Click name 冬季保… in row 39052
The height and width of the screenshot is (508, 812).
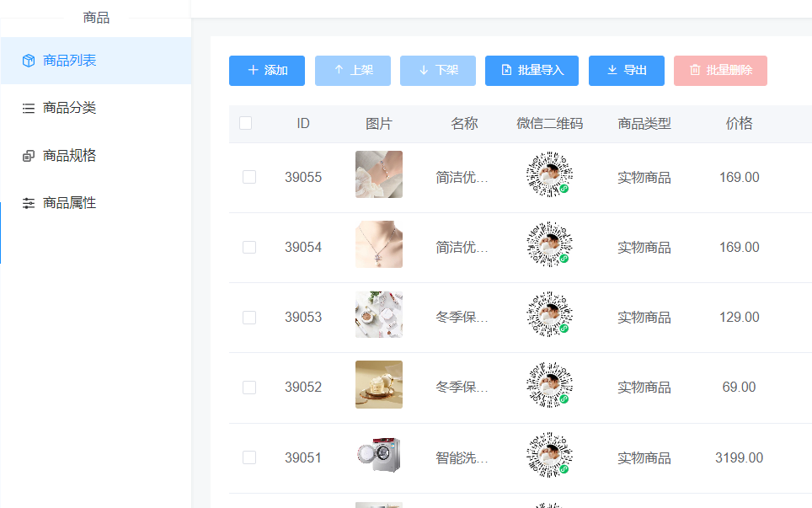coord(462,388)
